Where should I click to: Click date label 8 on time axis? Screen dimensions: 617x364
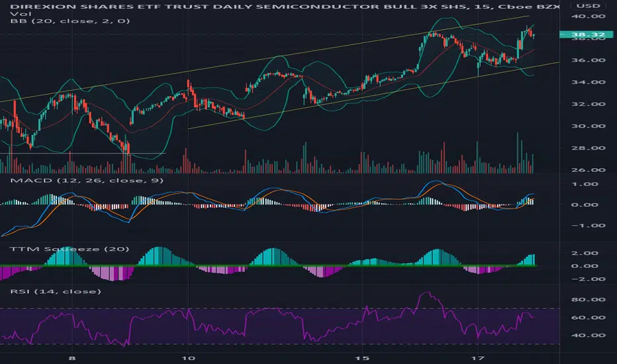point(71,358)
